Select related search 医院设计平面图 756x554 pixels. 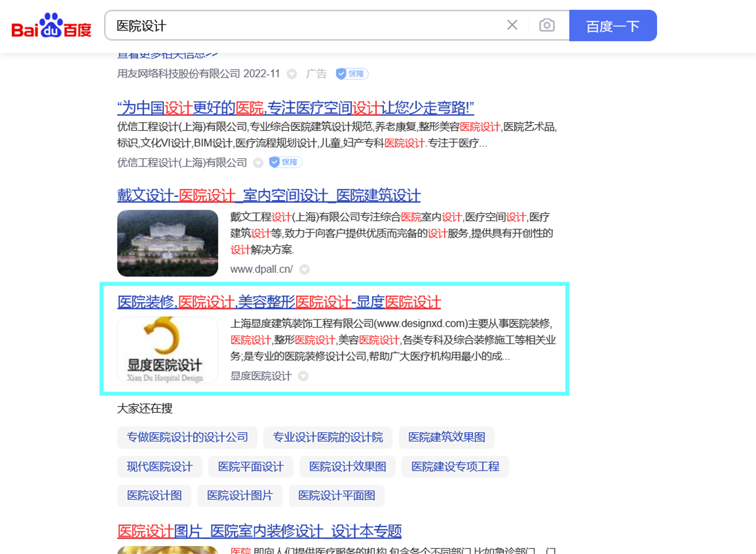[337, 496]
